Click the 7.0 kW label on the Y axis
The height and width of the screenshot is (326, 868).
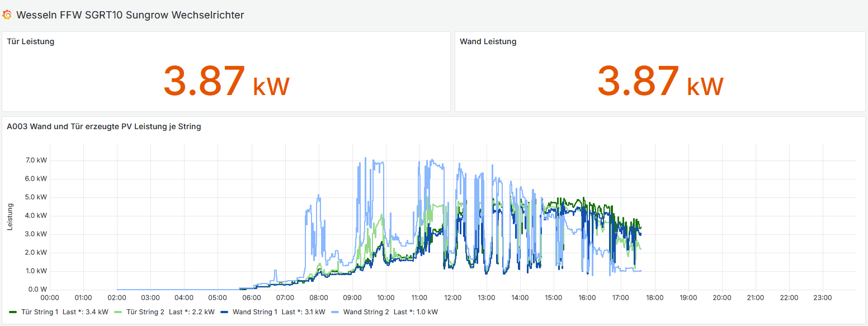point(37,160)
